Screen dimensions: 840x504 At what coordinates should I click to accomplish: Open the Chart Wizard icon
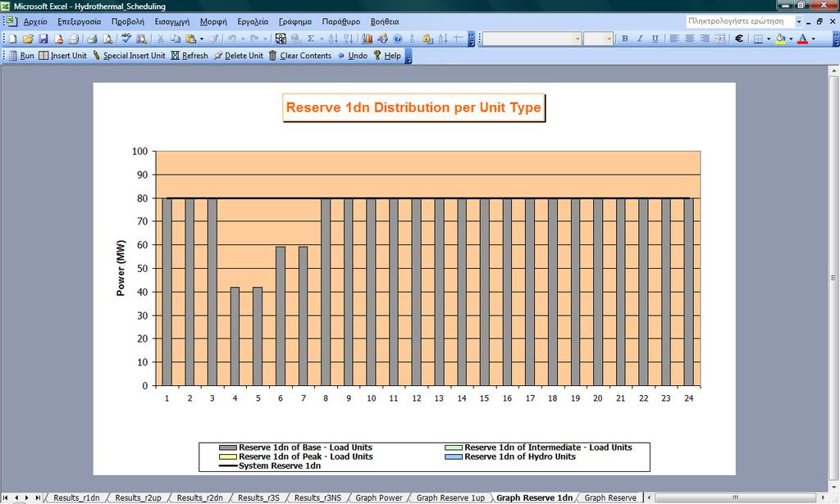click(x=367, y=39)
